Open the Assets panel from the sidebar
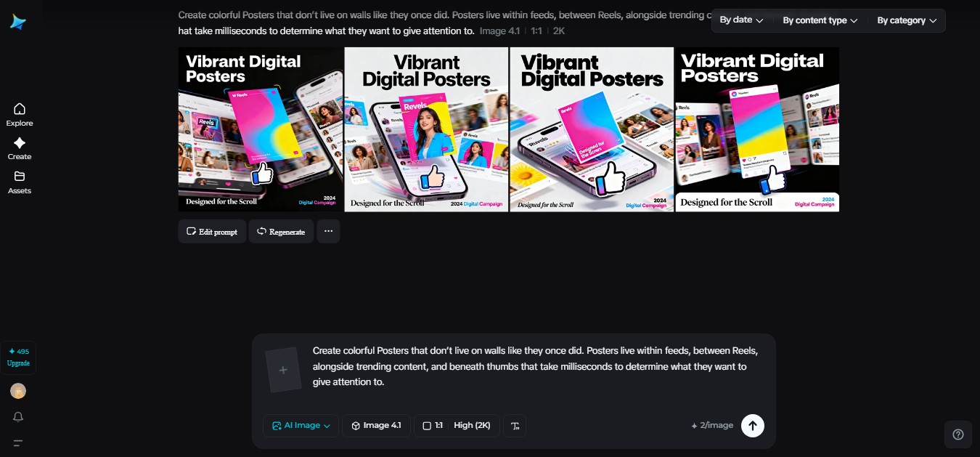Viewport: 980px width, 457px height. coord(19,181)
